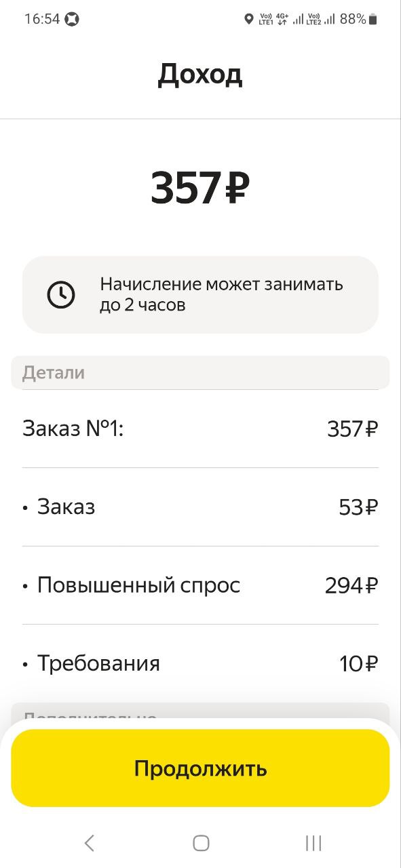Select the Детали section header

(200, 372)
